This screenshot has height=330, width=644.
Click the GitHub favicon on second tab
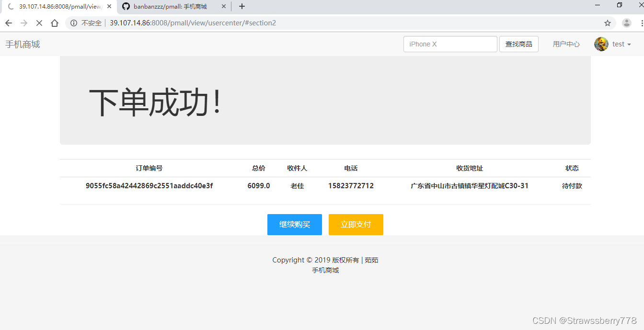tap(126, 6)
